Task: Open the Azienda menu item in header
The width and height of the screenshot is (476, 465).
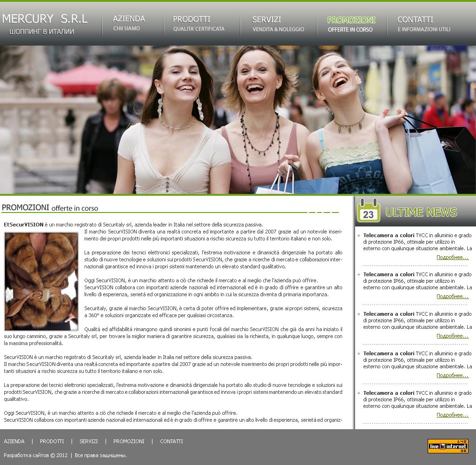Action: [x=129, y=23]
